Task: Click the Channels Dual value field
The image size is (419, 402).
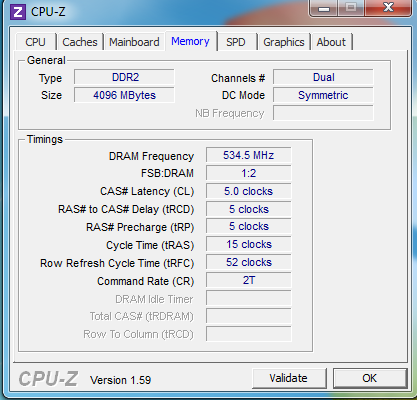Action: coord(323,77)
